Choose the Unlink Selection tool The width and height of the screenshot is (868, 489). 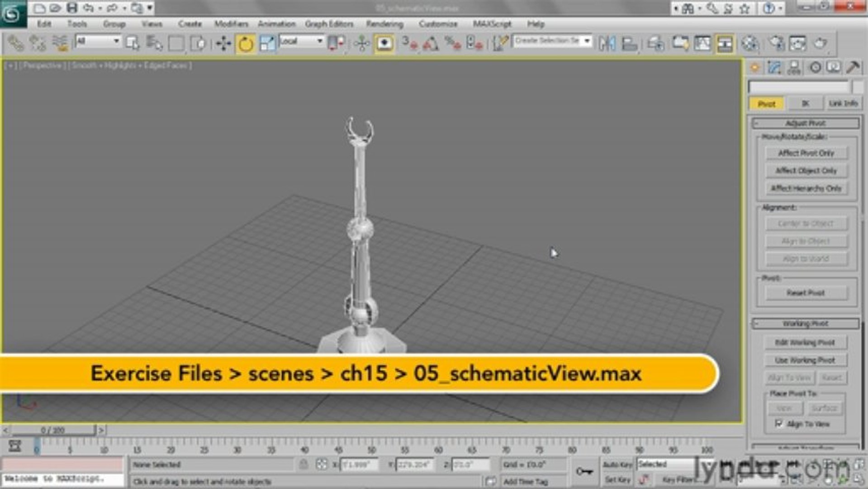(38, 43)
